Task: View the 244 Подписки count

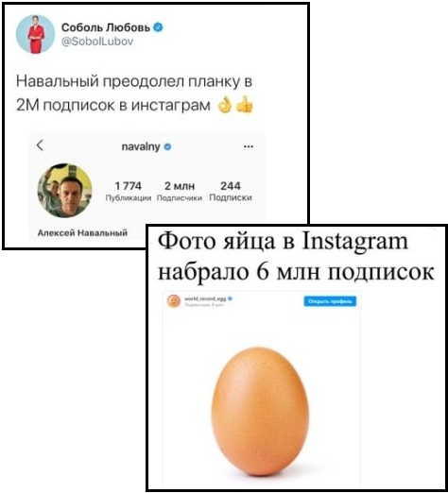Action: (x=231, y=191)
